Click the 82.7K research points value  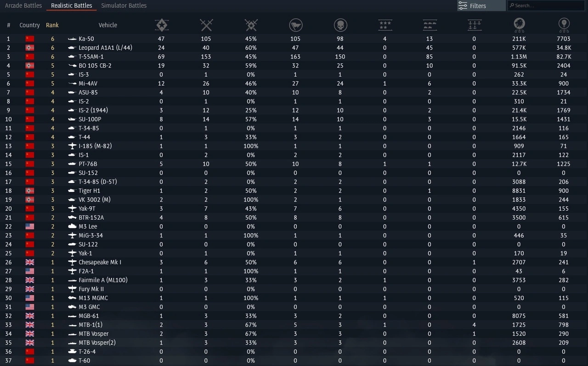(x=564, y=57)
